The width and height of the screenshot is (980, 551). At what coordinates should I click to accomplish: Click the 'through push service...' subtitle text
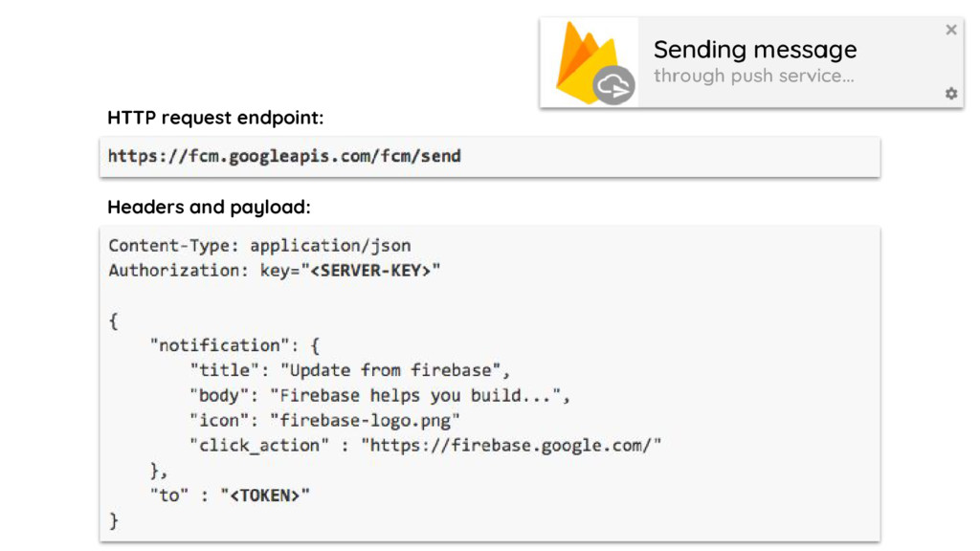tap(753, 77)
